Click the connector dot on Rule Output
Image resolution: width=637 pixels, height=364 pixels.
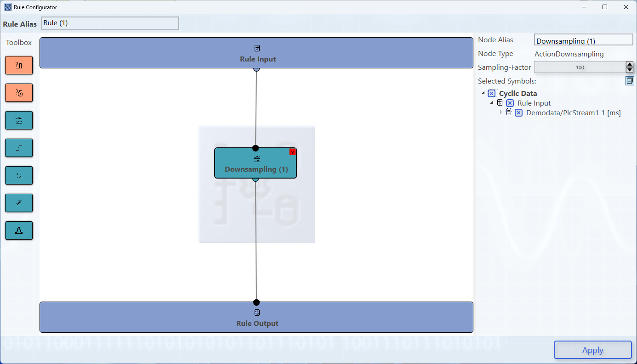[x=256, y=302]
